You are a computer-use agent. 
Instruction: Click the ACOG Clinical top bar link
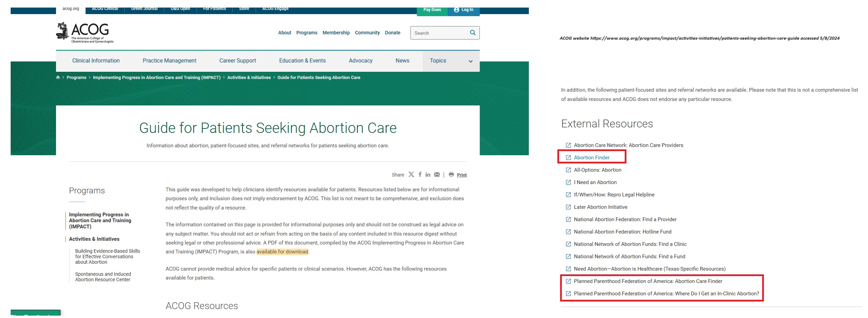105,9
